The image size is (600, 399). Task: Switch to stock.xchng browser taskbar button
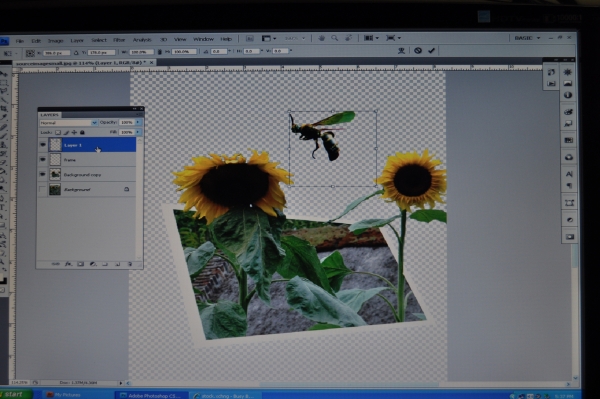[224, 396]
